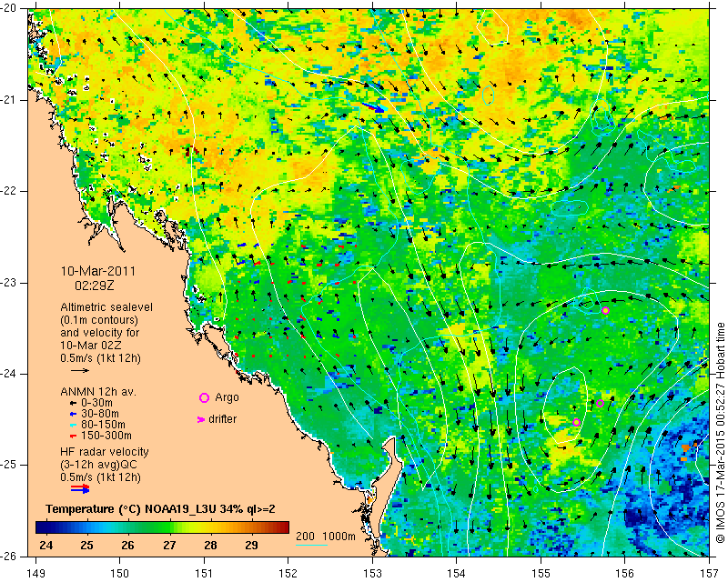Click the latitude axis label '-21'
The image size is (728, 582).
coord(10,100)
